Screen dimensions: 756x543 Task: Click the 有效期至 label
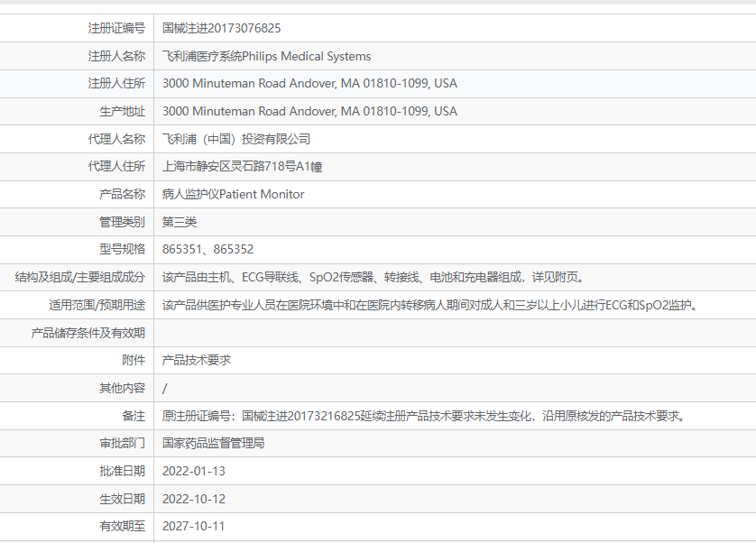coord(122,526)
